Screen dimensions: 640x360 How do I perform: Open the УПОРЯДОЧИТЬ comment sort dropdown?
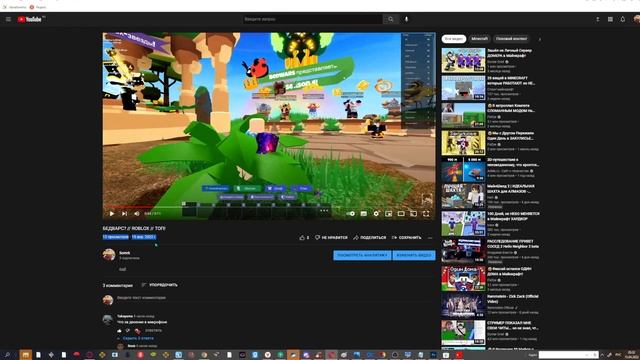pyautogui.click(x=160, y=285)
